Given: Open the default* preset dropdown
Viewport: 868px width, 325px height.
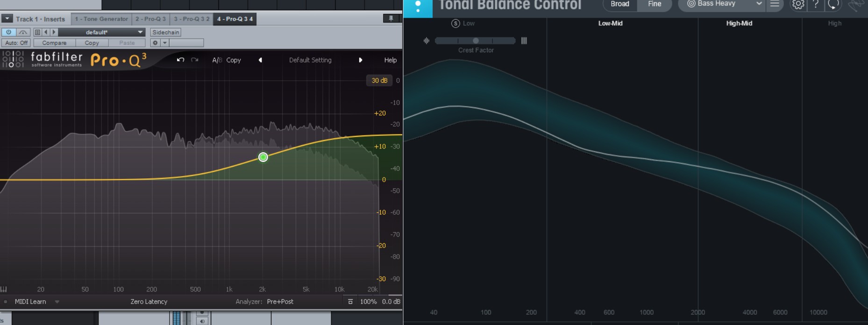Looking at the screenshot, I should pyautogui.click(x=101, y=32).
